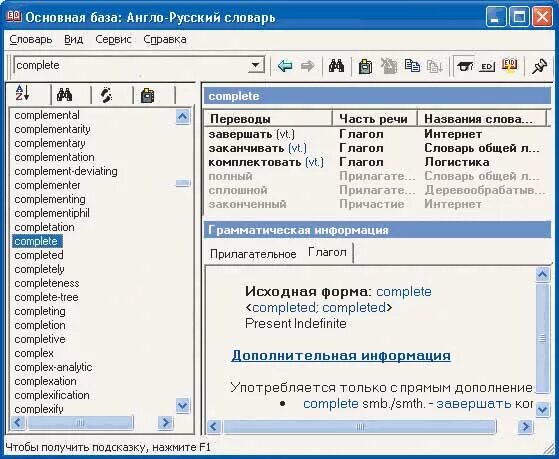The height and width of the screenshot is (459, 559).
Task: Click the copy documents icon in toolbar
Action: click(x=412, y=66)
